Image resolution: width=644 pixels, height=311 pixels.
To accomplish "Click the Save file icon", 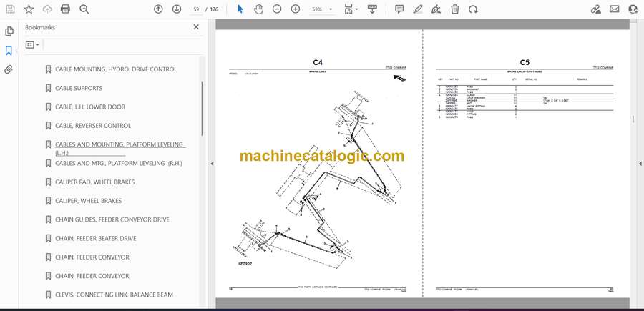I will [x=10, y=9].
